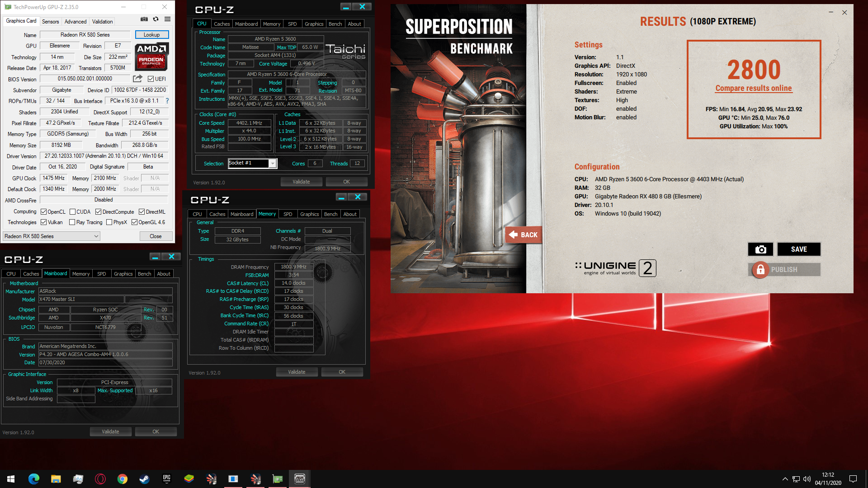This screenshot has height=488, width=868.
Task: Toggle the PhysX checkbox
Action: (x=109, y=222)
